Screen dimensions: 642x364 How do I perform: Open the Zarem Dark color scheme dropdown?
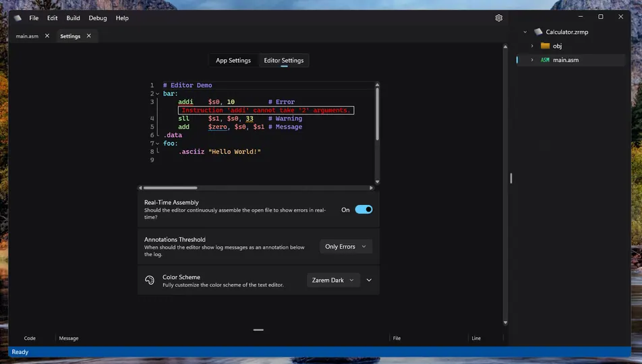tap(333, 280)
